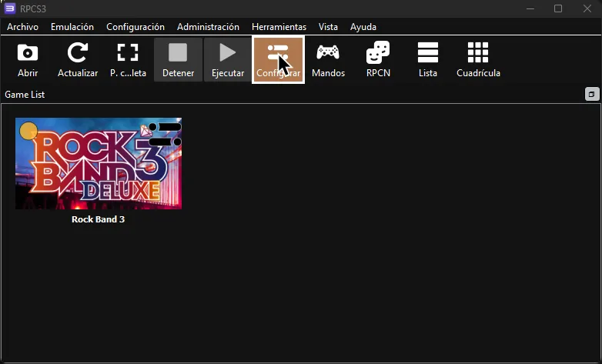Click the RPCS3 logo in title bar

pos(9,8)
